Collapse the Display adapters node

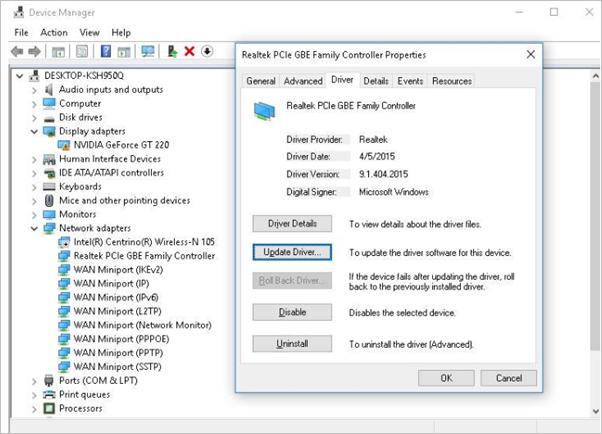tap(35, 131)
